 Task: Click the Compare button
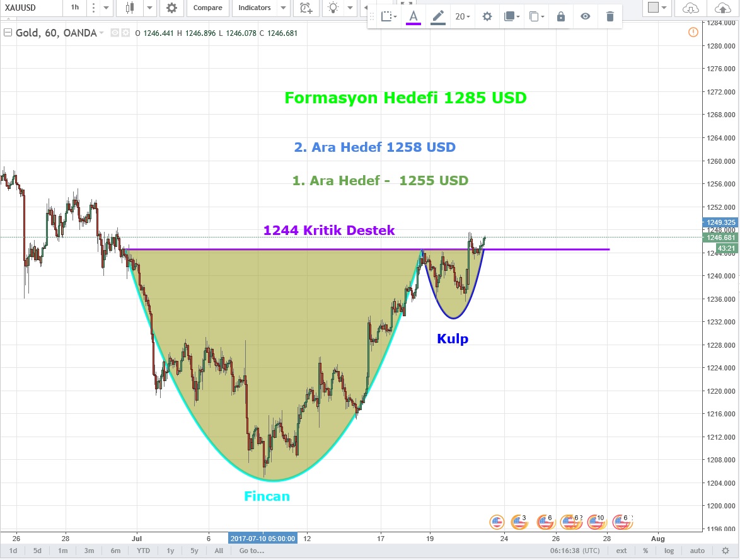(x=207, y=8)
